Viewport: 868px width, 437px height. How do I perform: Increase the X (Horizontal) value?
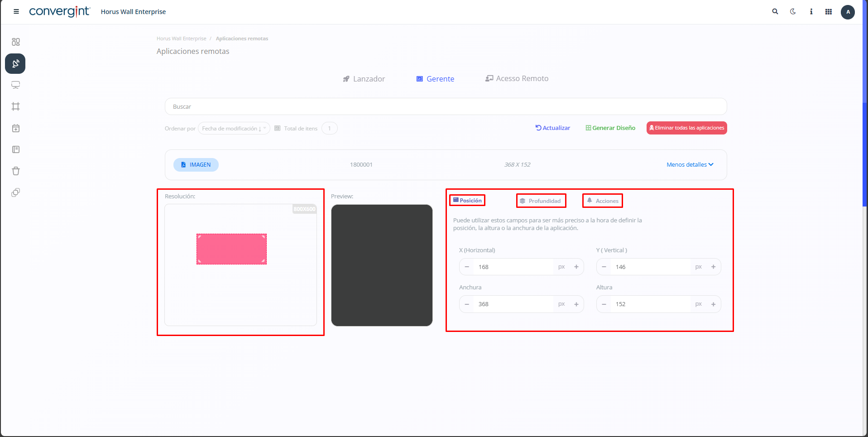pos(576,267)
